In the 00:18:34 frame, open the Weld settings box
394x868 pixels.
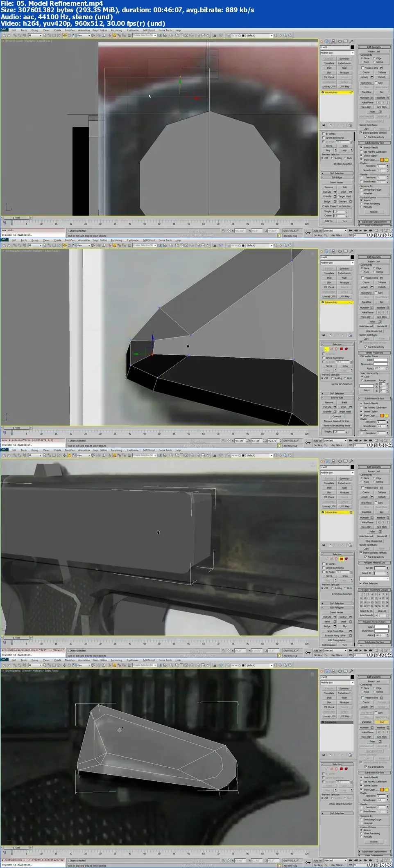(x=351, y=407)
